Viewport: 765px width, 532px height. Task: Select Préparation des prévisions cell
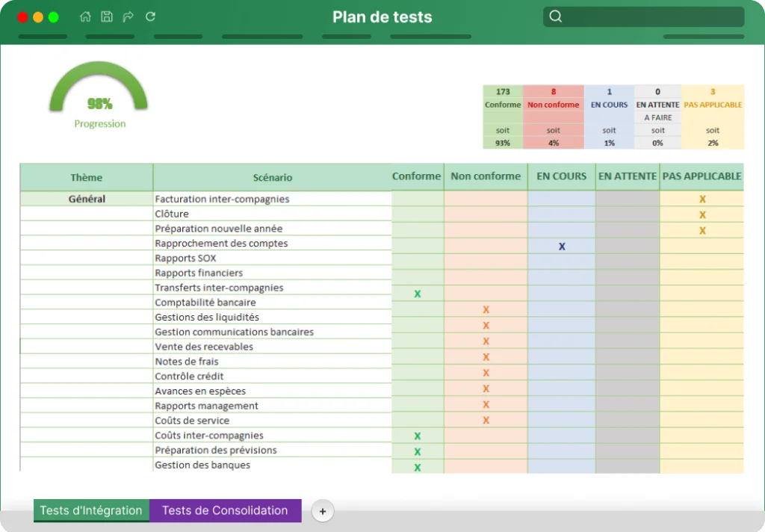[x=272, y=450]
